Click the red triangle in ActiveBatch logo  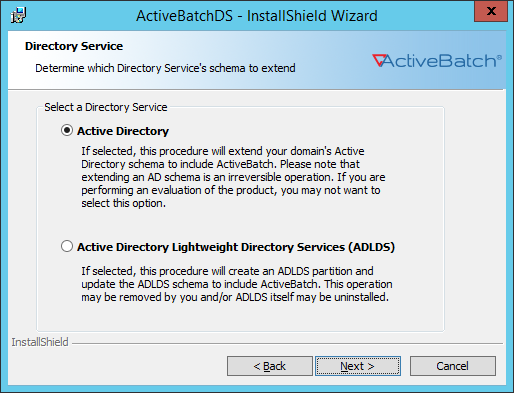point(379,60)
